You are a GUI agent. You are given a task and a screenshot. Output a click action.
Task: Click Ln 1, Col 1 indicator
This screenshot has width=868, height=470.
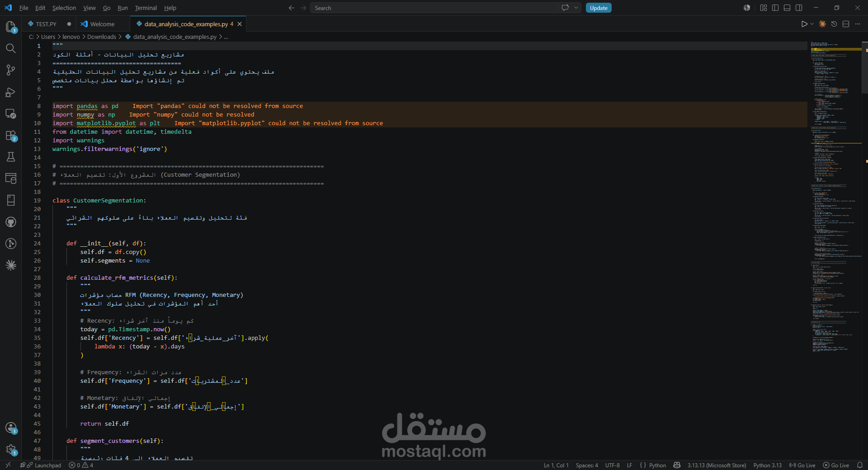(x=556, y=465)
